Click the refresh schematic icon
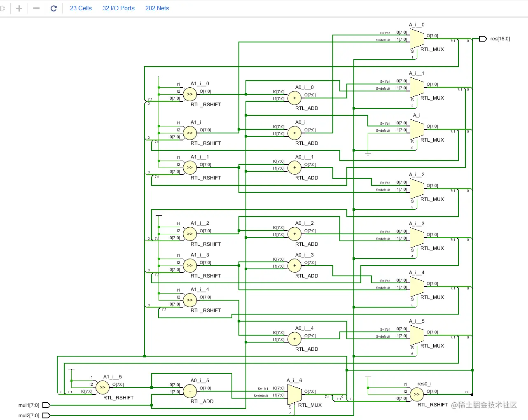Screen dimensions: 528x420 [54, 8]
